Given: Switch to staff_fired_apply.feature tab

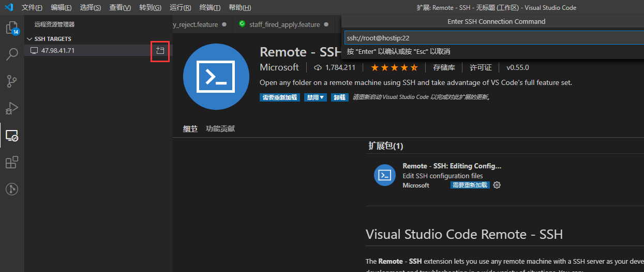Looking at the screenshot, I should coord(284,24).
